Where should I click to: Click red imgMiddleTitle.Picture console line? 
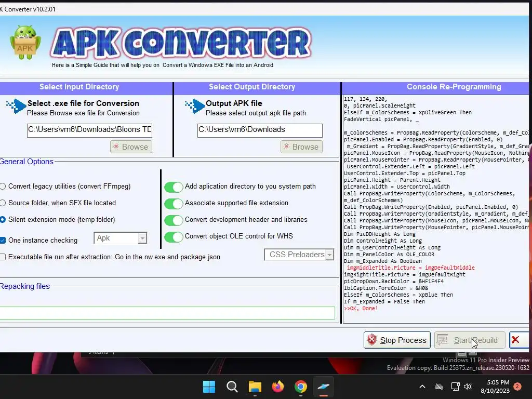410,268
